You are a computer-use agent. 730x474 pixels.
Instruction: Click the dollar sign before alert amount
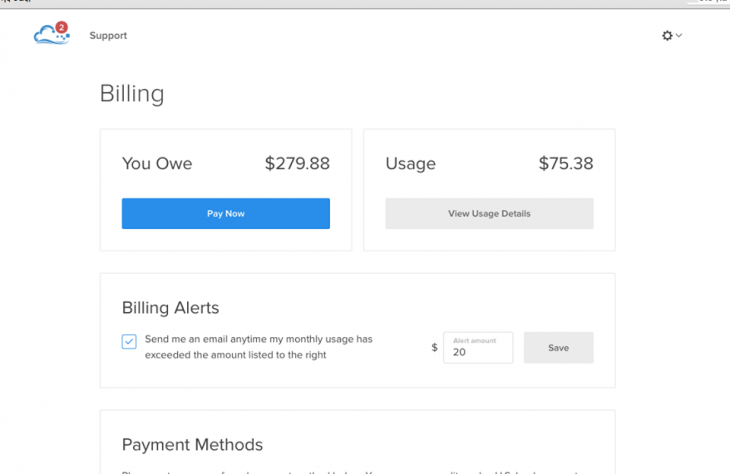(434, 347)
